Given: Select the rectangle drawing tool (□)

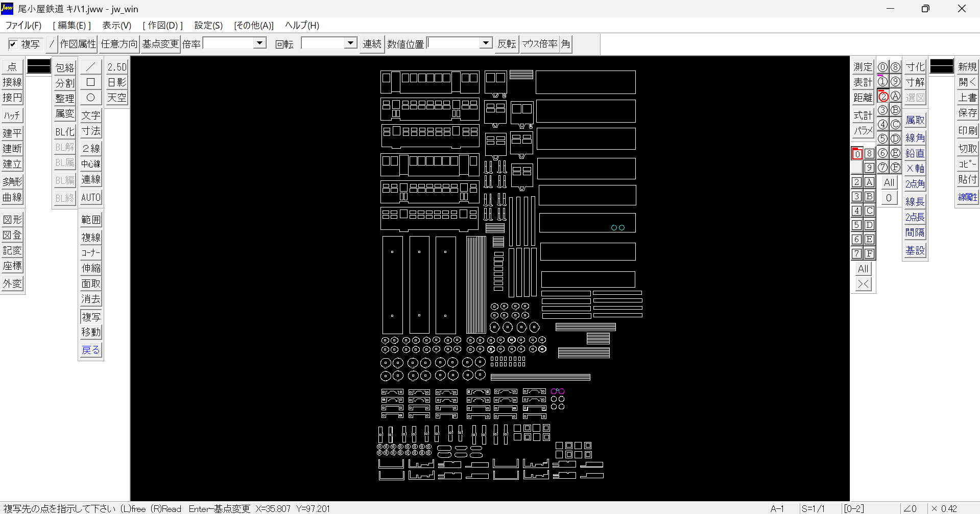Looking at the screenshot, I should pyautogui.click(x=91, y=82).
